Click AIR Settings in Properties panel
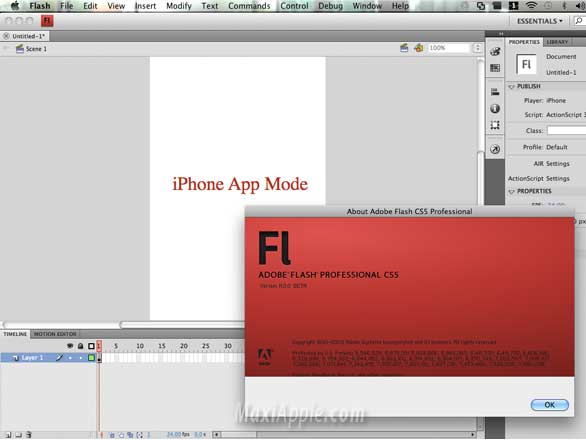 pos(551,164)
